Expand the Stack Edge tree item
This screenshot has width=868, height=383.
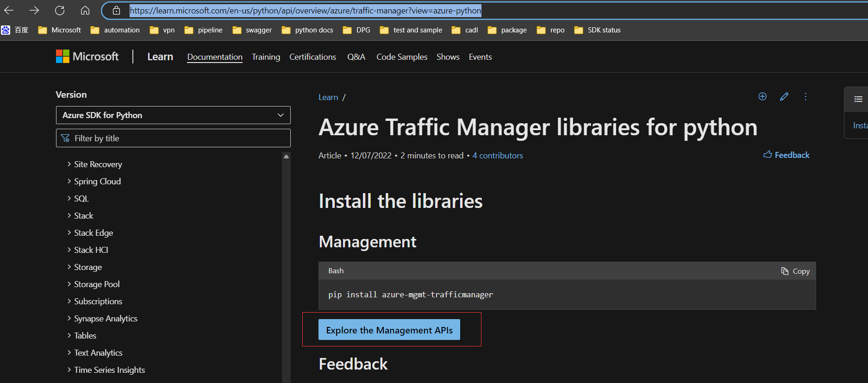(93, 233)
